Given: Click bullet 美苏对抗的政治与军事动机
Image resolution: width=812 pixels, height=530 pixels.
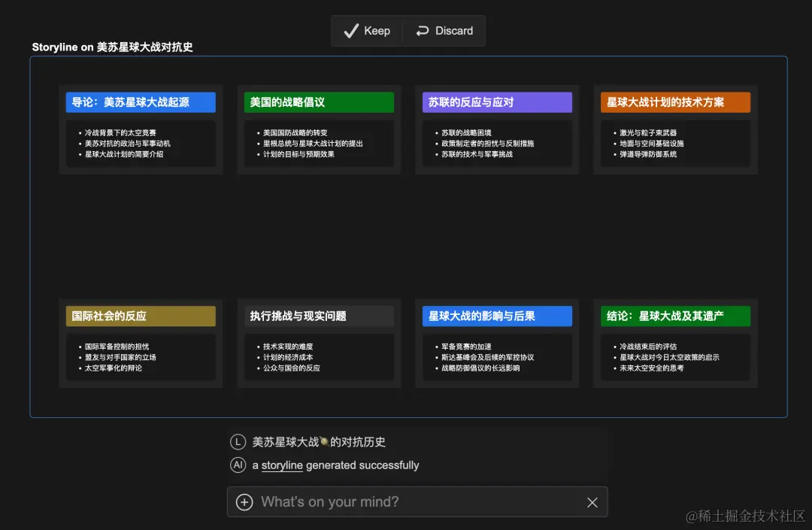Looking at the screenshot, I should coord(127,144).
